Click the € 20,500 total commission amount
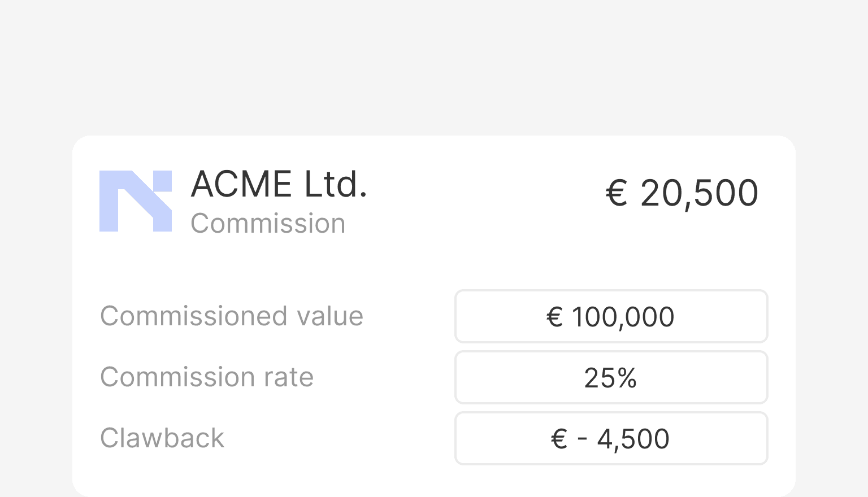The width and height of the screenshot is (868, 497). click(x=682, y=193)
